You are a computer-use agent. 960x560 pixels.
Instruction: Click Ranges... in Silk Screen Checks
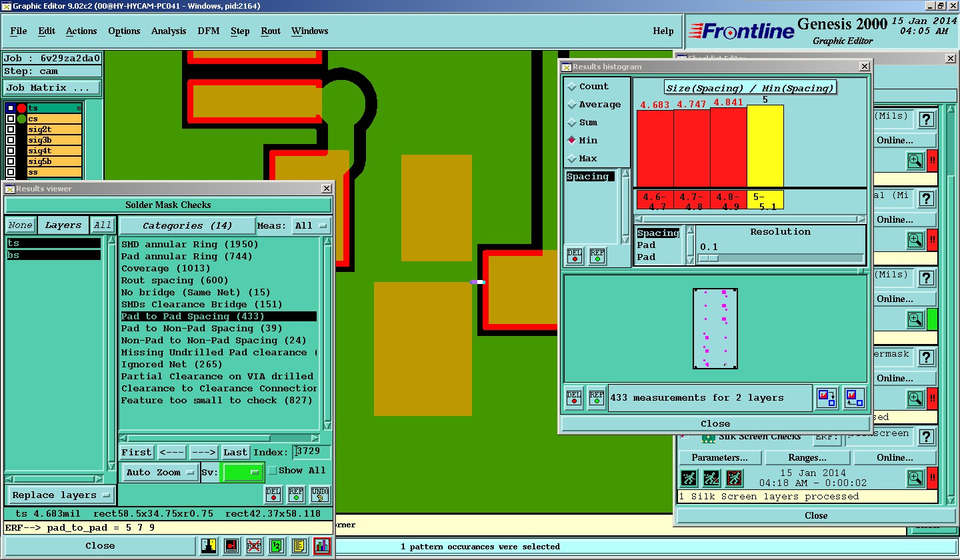807,458
